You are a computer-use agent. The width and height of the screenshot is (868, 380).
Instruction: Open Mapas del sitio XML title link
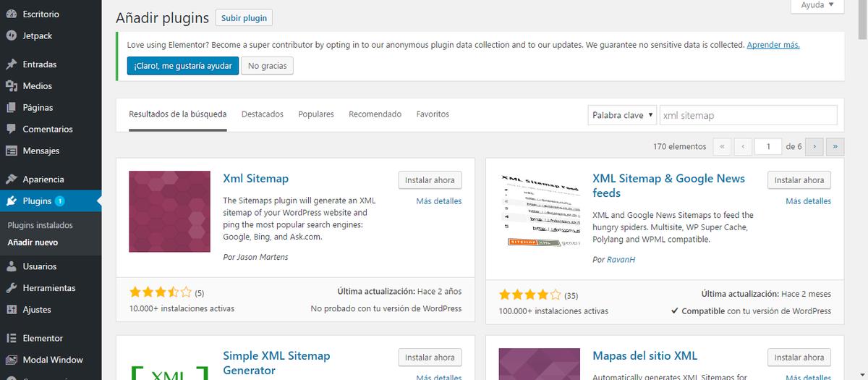pyautogui.click(x=644, y=355)
